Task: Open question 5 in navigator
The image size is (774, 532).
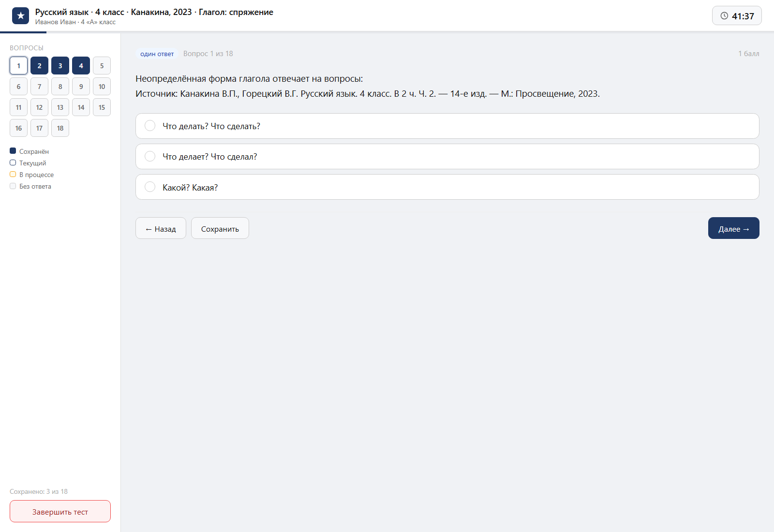Action: coord(102,66)
